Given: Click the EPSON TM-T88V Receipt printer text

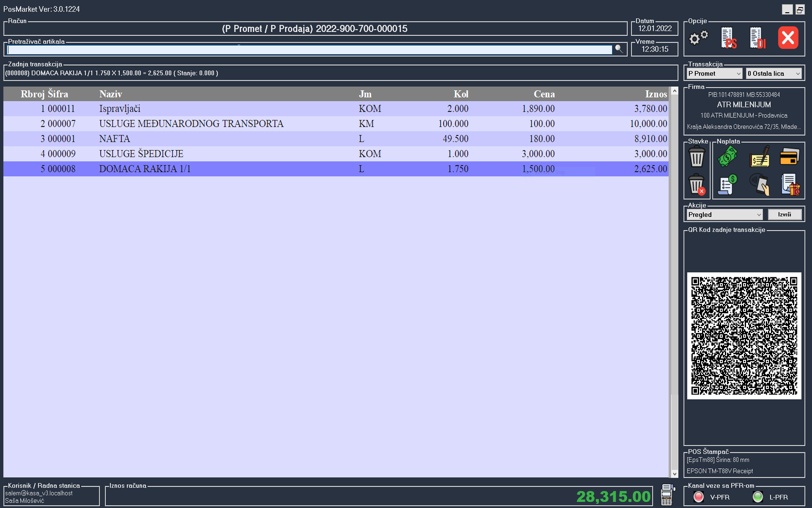Looking at the screenshot, I should pos(720,471).
